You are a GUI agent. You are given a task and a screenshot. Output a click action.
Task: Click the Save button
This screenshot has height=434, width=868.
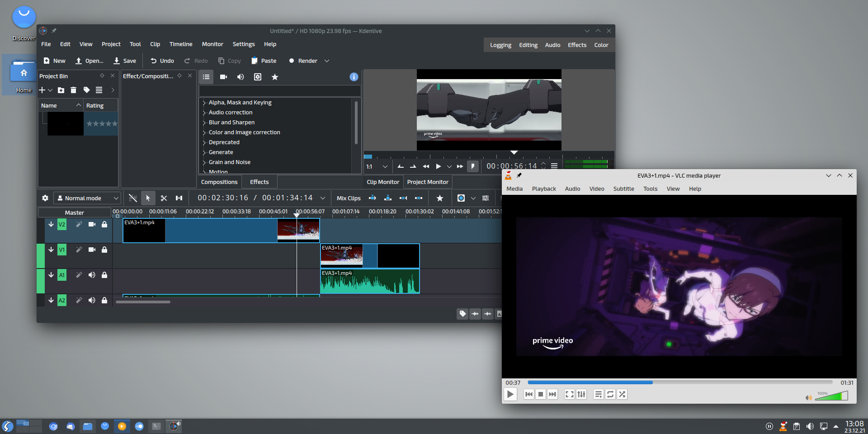pos(125,61)
